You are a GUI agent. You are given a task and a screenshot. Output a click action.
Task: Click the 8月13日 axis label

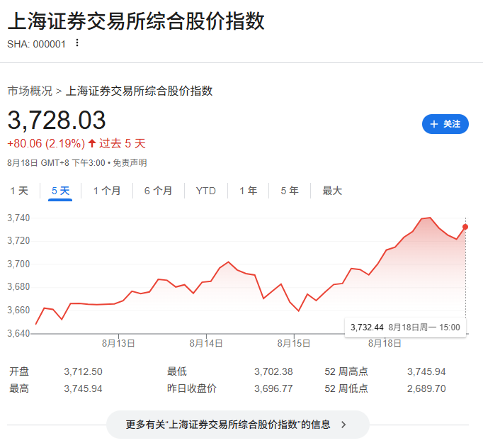click(118, 343)
